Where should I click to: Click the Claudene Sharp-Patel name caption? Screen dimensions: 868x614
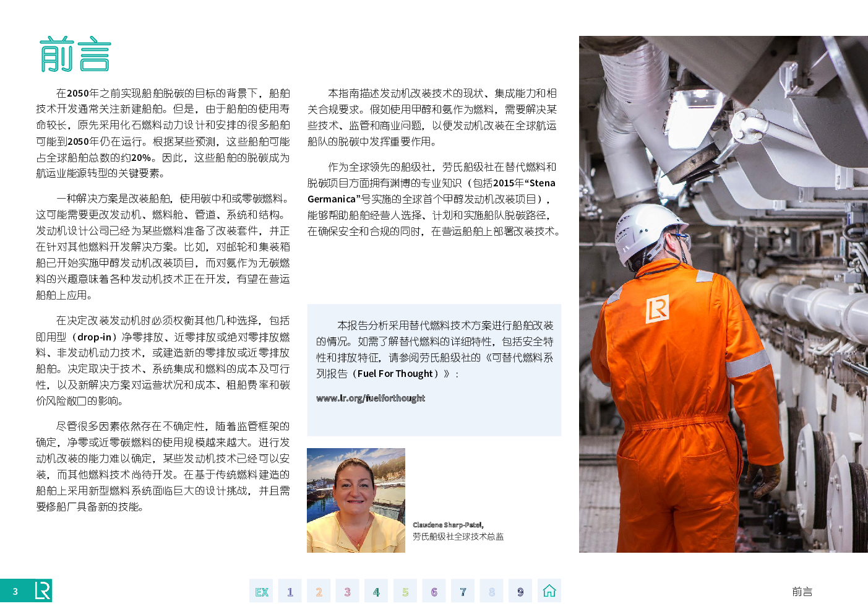click(448, 525)
